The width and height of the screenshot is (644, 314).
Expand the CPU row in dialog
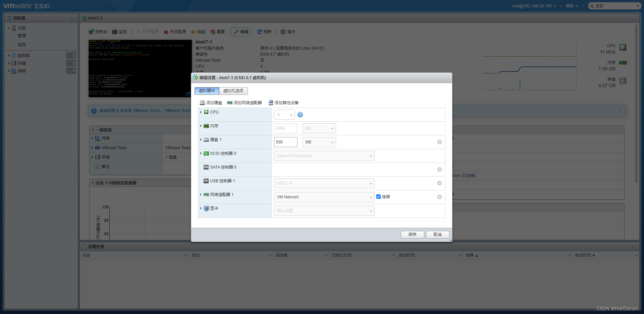pyautogui.click(x=201, y=112)
